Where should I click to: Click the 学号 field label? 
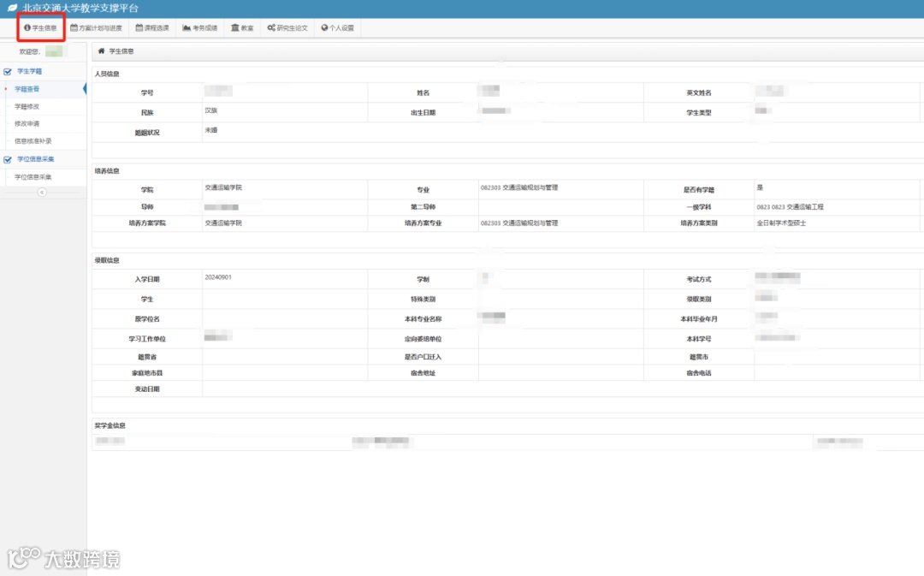click(x=147, y=92)
